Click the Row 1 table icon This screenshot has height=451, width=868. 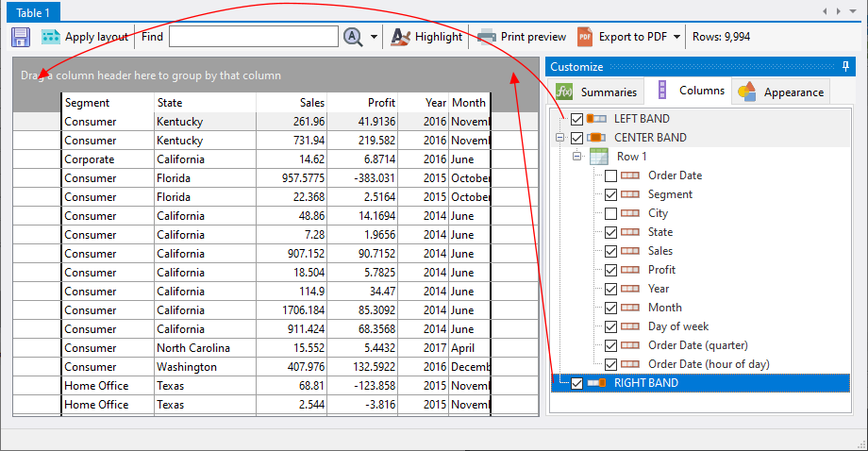tap(598, 157)
